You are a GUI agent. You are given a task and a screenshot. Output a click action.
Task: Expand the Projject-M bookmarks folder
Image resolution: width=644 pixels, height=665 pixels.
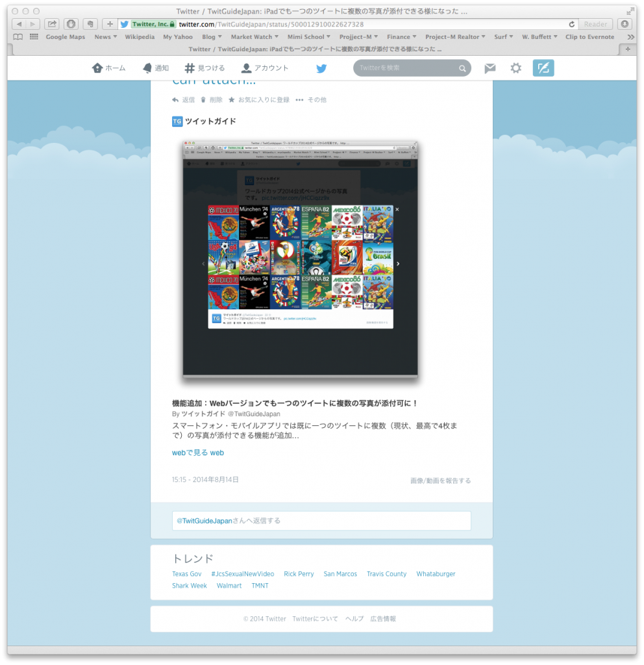click(x=358, y=37)
